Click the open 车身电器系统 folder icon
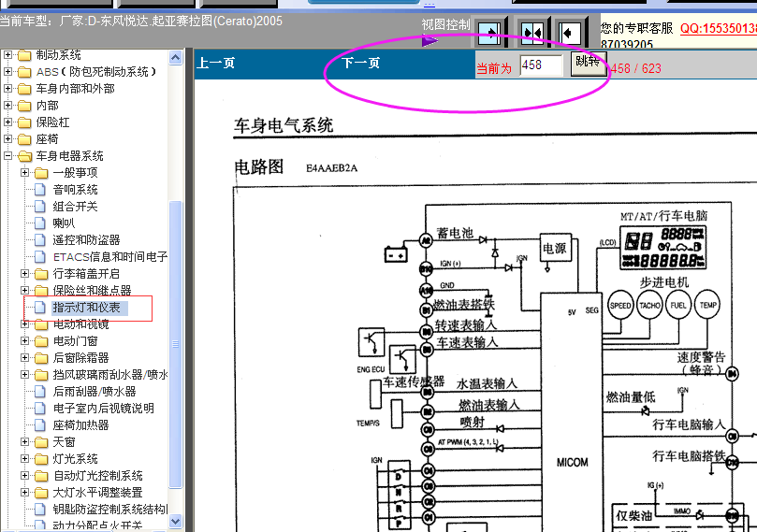 coord(24,156)
